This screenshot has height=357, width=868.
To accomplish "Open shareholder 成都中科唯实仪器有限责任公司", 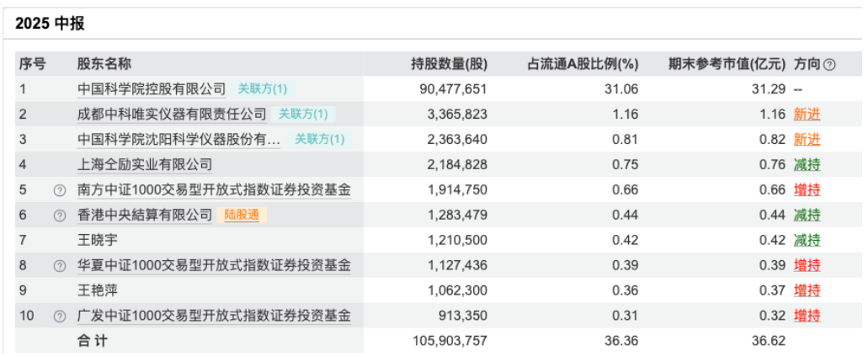I will pyautogui.click(x=172, y=114).
